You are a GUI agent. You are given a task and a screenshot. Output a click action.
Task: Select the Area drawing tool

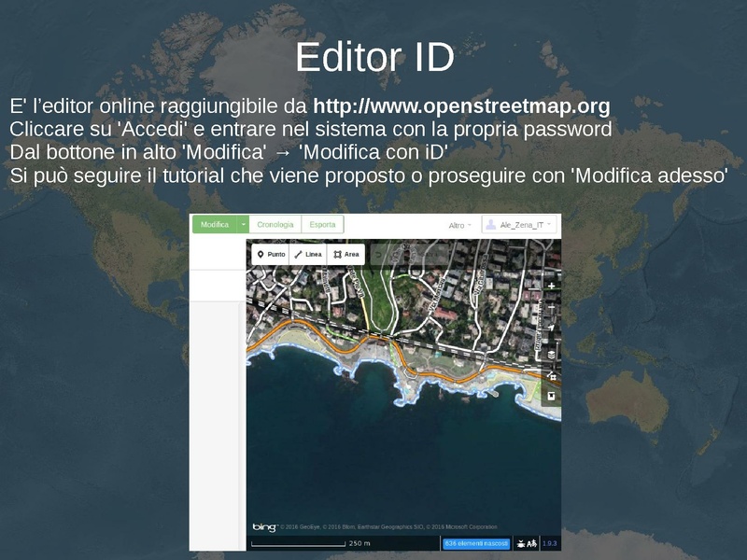tap(345, 254)
